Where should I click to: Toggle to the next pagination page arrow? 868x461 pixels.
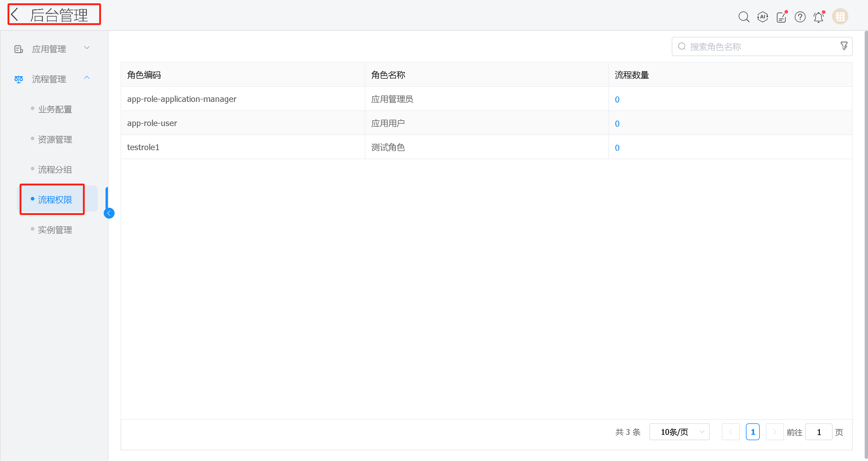[775, 431]
